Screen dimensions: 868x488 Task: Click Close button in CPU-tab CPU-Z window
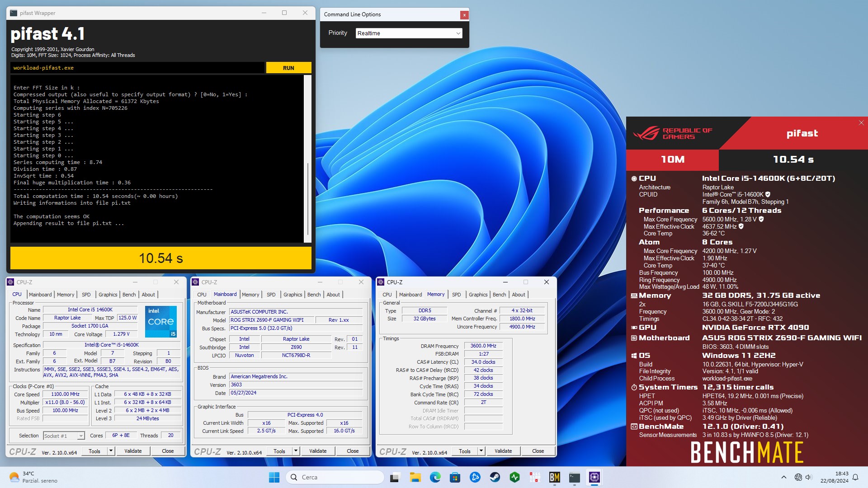[x=168, y=451]
